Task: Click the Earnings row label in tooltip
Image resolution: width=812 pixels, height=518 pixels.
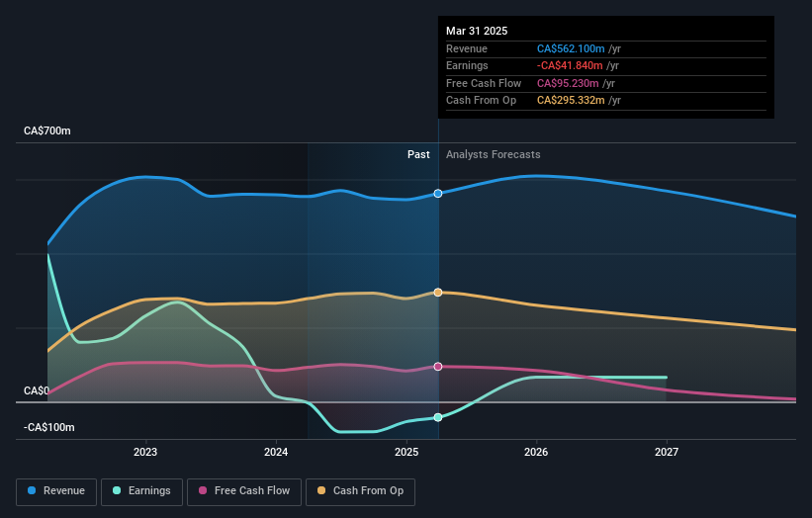Action: pyautogui.click(x=467, y=65)
